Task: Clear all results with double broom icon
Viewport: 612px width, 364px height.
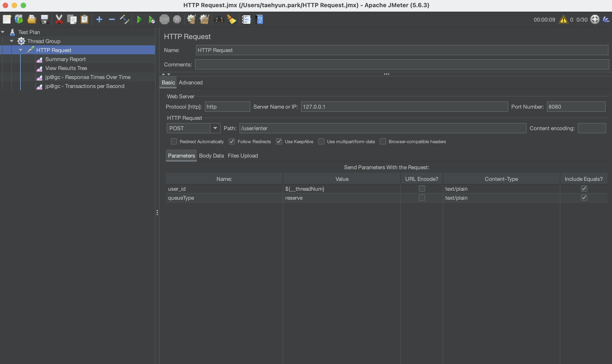Action: 204,19
